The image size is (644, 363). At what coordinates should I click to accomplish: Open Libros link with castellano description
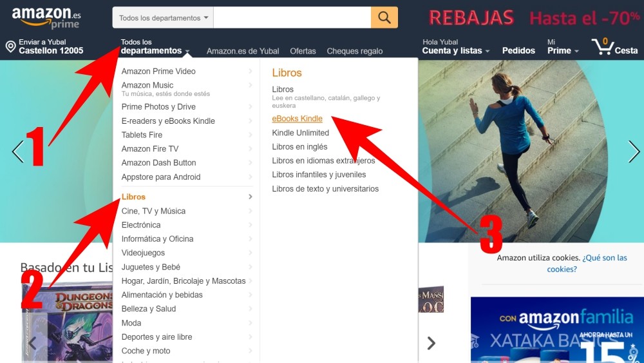click(x=283, y=90)
